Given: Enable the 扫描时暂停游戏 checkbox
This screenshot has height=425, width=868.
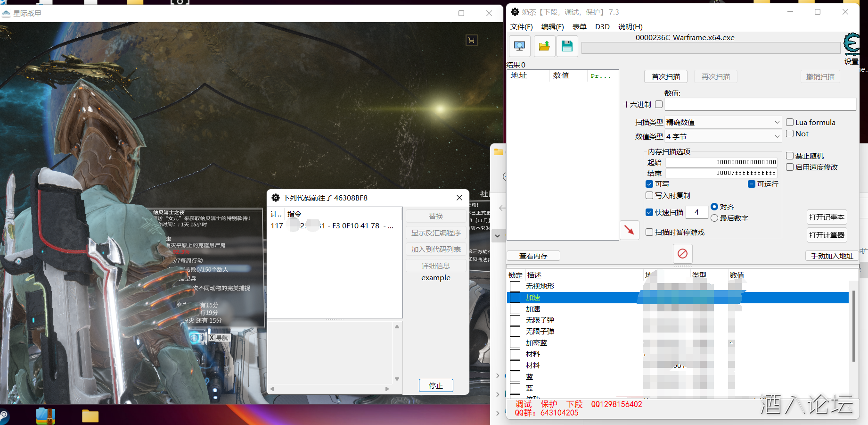Looking at the screenshot, I should [649, 232].
